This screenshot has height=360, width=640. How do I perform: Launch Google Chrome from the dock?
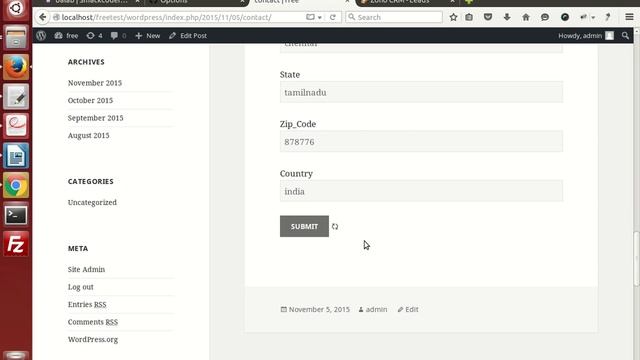16,186
